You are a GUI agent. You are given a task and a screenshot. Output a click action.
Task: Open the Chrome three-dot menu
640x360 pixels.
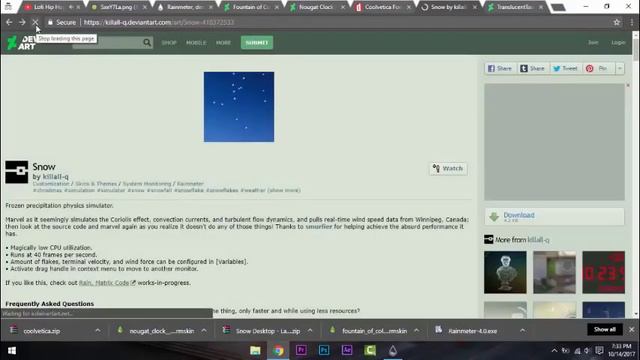[x=632, y=22]
